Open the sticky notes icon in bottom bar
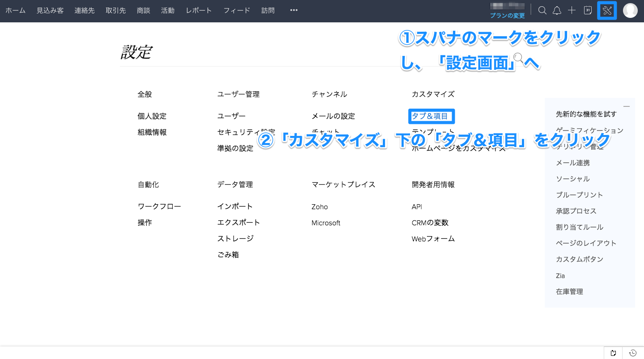 click(x=613, y=353)
